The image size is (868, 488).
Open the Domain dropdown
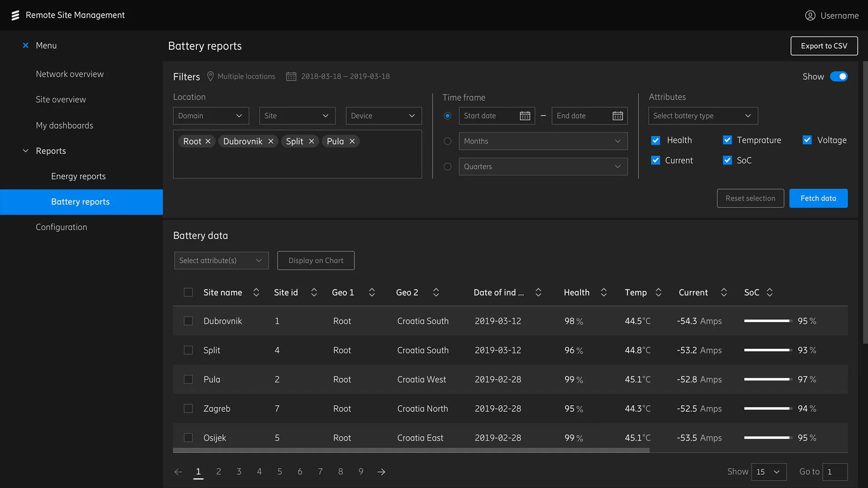coord(211,116)
